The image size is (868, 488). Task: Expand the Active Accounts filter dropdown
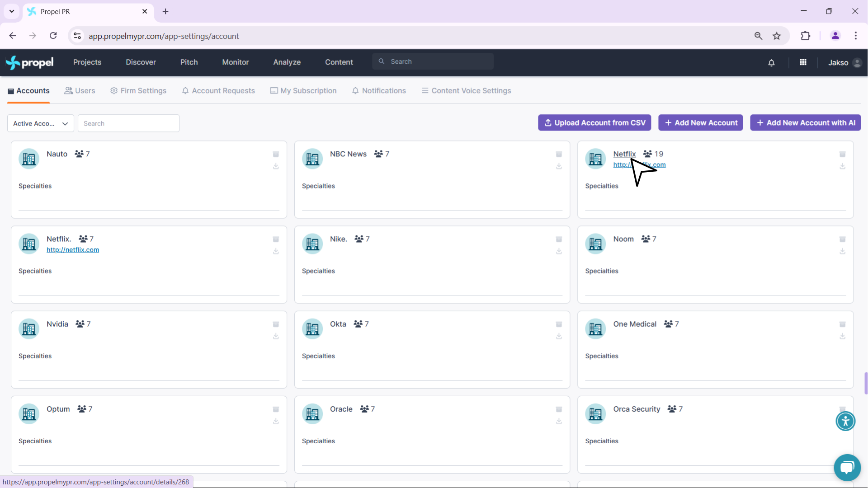40,123
